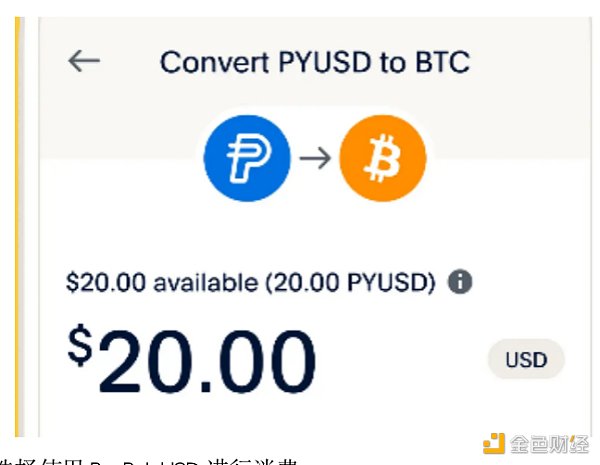Open the info icon beside available balance
Screen dimensions: 600x465
coord(460,283)
